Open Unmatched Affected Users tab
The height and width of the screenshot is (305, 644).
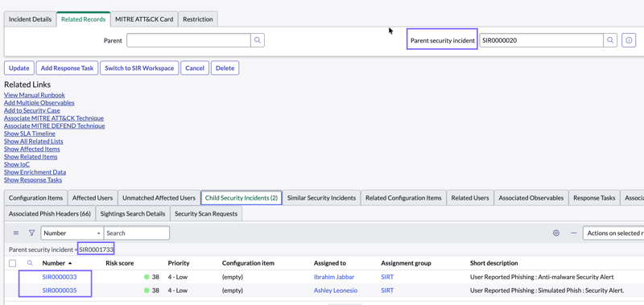159,198
